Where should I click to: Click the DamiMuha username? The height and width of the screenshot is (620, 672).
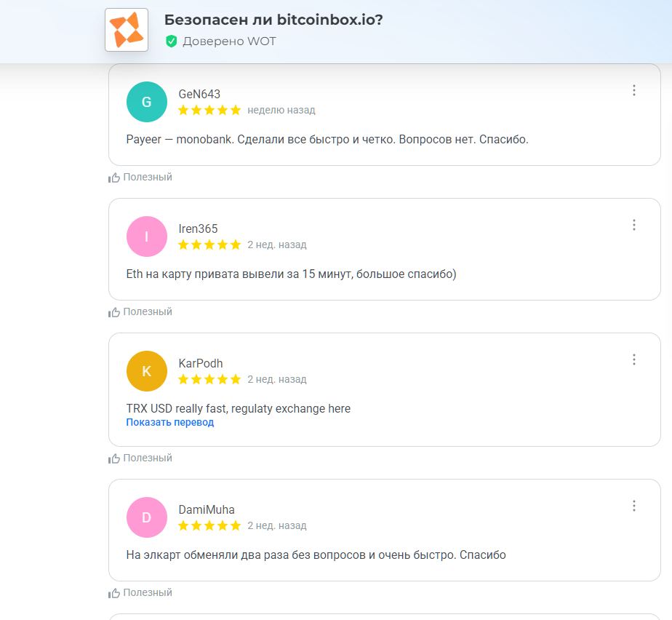pyautogui.click(x=207, y=509)
